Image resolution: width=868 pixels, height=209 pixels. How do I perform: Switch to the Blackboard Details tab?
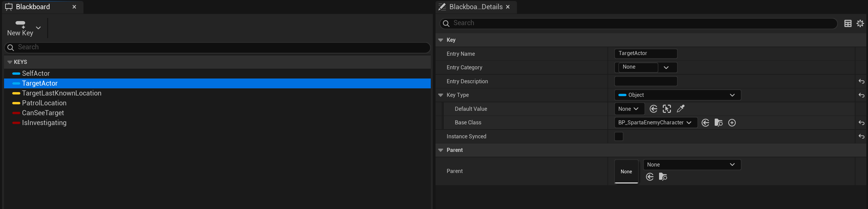[x=476, y=7]
